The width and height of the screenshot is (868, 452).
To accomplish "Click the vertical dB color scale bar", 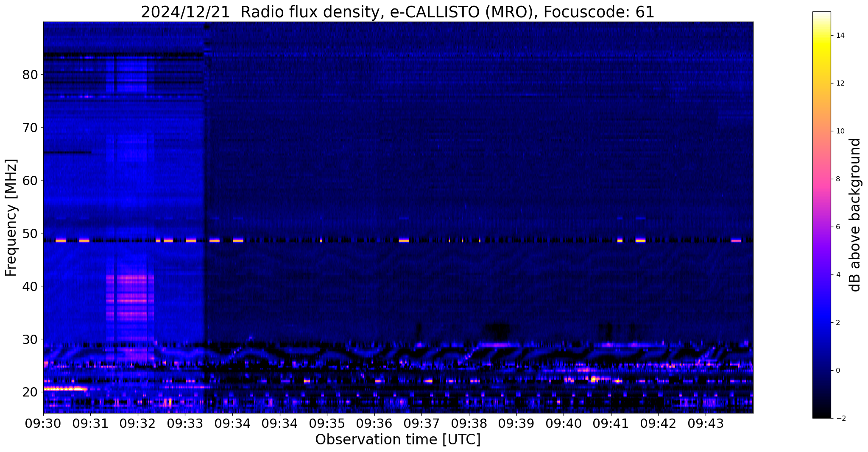I will [x=821, y=215].
